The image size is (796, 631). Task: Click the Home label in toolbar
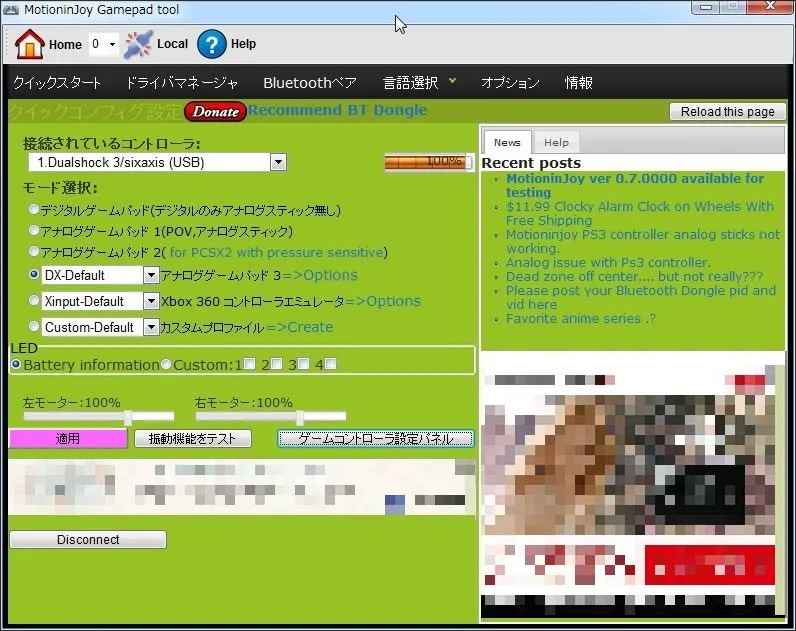point(65,45)
